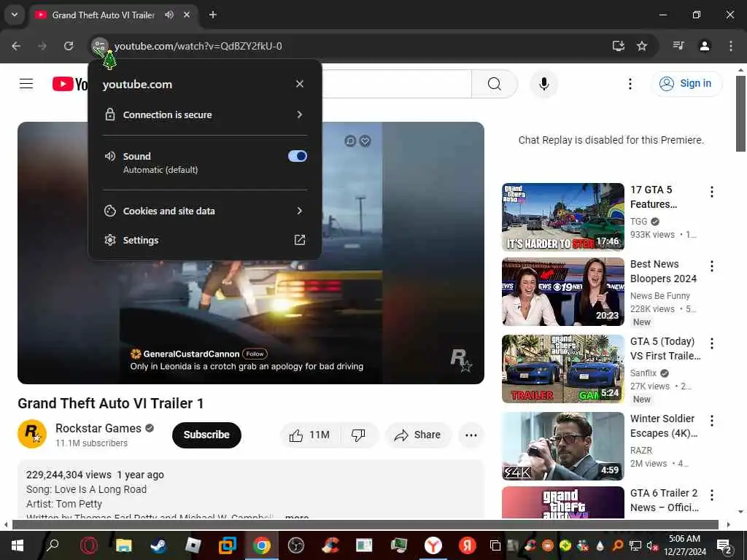Click the URL text in the address bar
The image size is (747, 560).
(x=198, y=46)
